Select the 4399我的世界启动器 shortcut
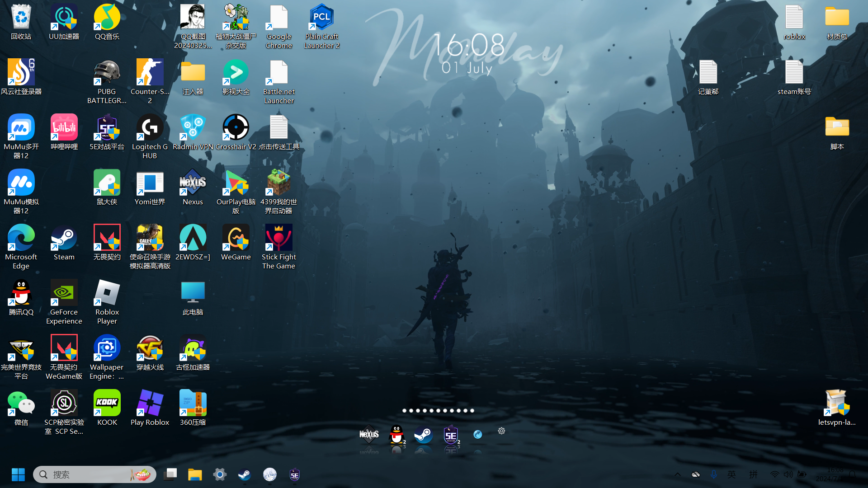This screenshot has height=488, width=868. pos(279,192)
